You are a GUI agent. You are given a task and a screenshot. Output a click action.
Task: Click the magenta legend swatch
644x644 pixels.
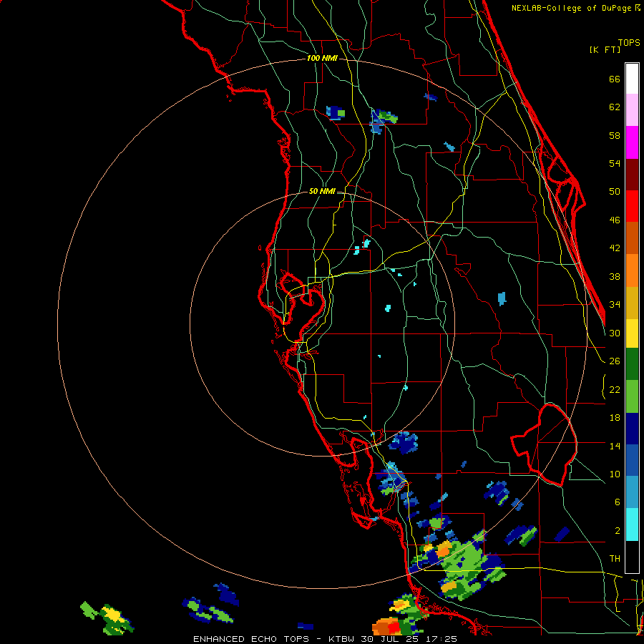click(632, 142)
